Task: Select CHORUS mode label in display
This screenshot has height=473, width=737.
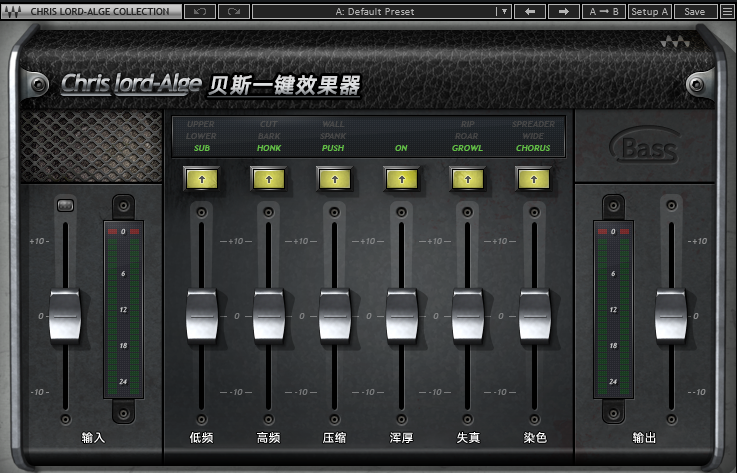Action: tap(533, 148)
